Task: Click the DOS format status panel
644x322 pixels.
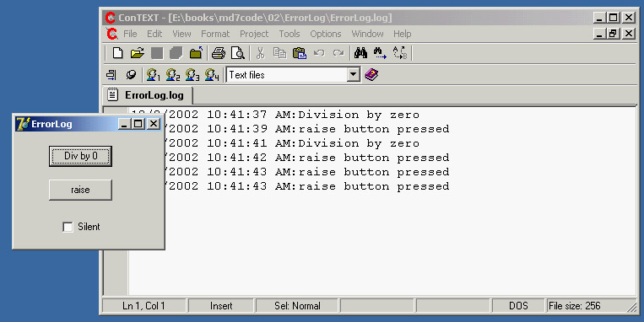Action: click(519, 306)
